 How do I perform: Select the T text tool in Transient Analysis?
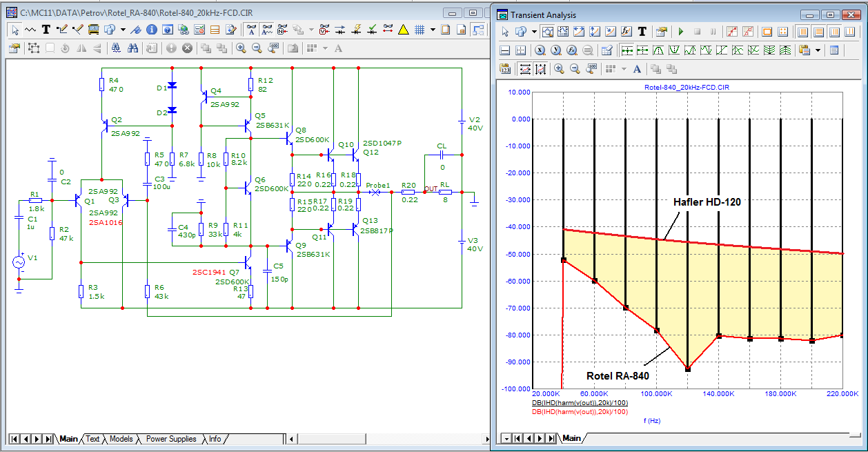pos(642,31)
